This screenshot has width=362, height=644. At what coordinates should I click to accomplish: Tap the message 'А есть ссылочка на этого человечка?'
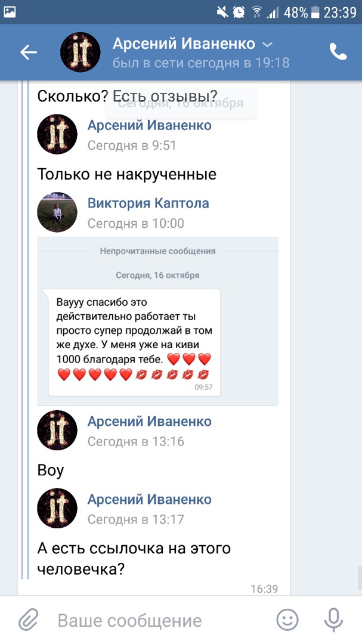tap(134, 558)
